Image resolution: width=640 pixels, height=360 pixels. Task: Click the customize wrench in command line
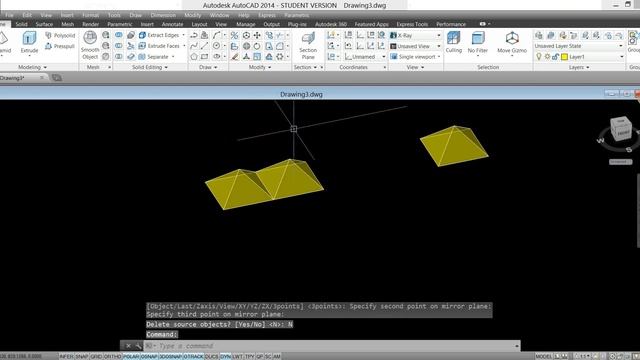(138, 346)
